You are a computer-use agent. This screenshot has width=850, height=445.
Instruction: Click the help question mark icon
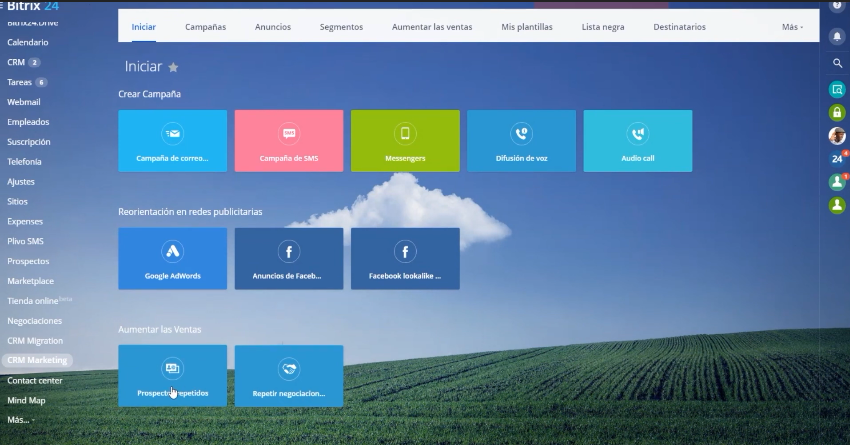pos(837,5)
